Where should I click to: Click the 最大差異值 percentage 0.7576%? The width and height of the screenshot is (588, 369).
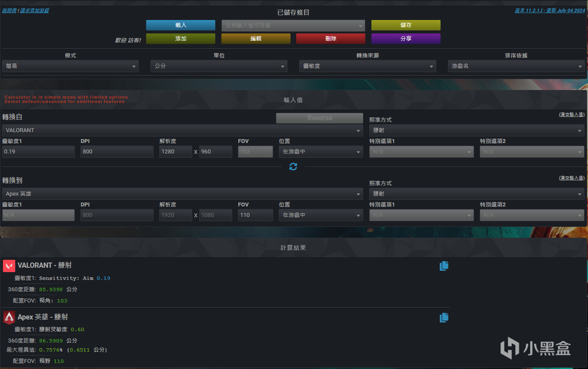point(51,350)
